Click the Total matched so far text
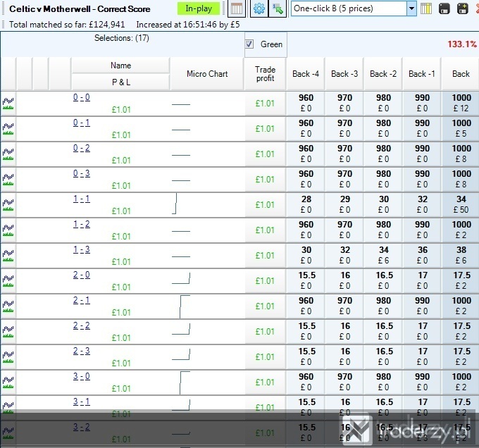Screen dimensions: 479x448 [67, 25]
